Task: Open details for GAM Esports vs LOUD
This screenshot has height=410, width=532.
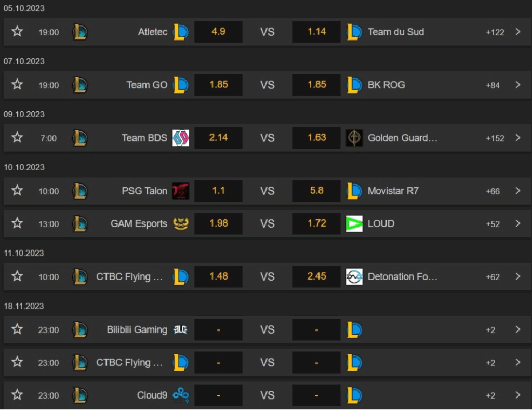Action: pyautogui.click(x=517, y=223)
